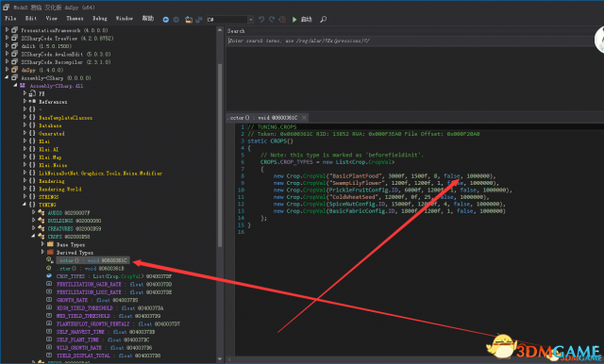604x364 pixels.
Task: Expand the PresentationFramework assembly node
Action: pos(7,29)
